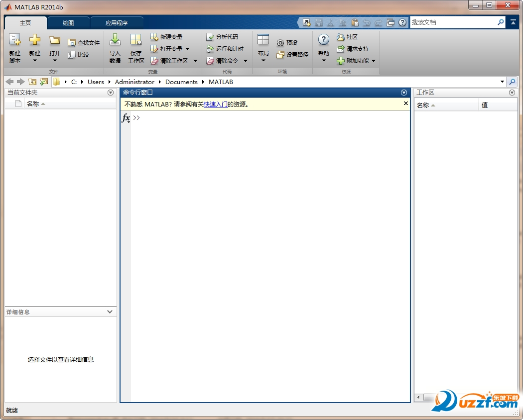The height and width of the screenshot is (420, 523).
Task: Open the 附加功能 dropdown arrow
Action: [374, 61]
